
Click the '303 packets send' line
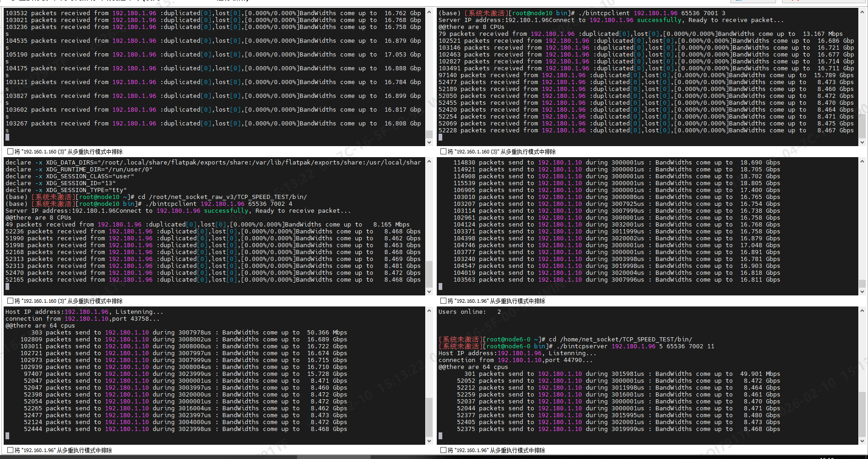[x=189, y=333]
